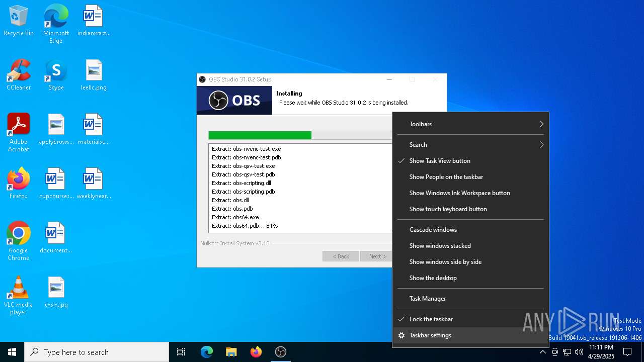Toggle Lock the taskbar option

click(470, 319)
